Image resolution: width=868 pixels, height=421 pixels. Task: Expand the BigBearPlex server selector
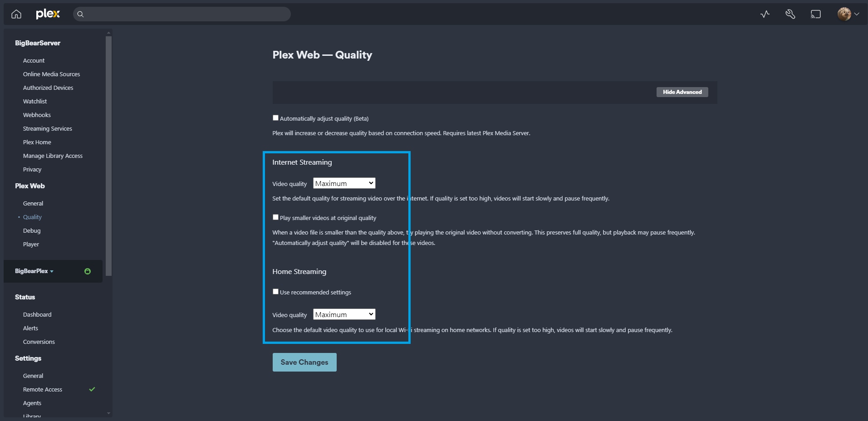tap(34, 271)
